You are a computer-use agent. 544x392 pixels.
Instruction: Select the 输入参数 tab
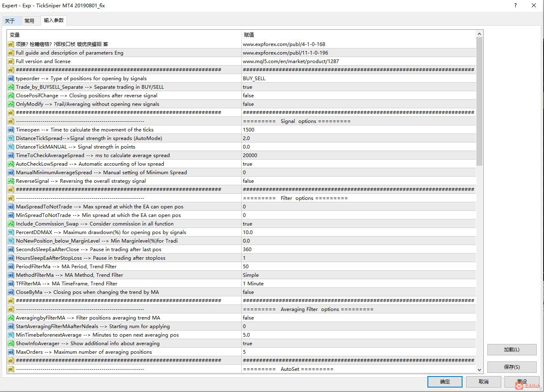(x=54, y=20)
